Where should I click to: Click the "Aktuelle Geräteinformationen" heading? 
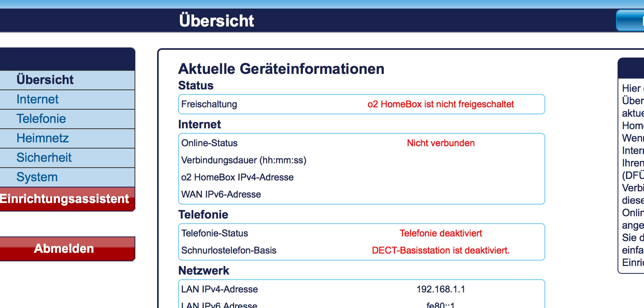(281, 69)
